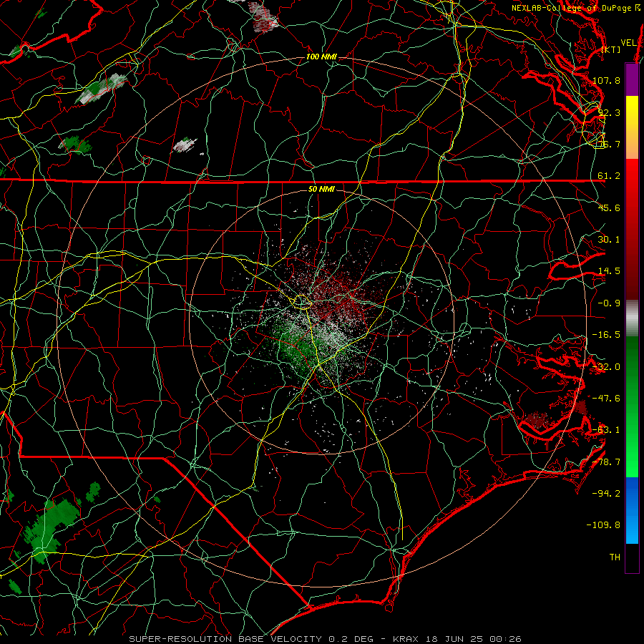Screen dimensions: 644x644
Task: Select the -16.5 scale value
Action: pos(606,335)
